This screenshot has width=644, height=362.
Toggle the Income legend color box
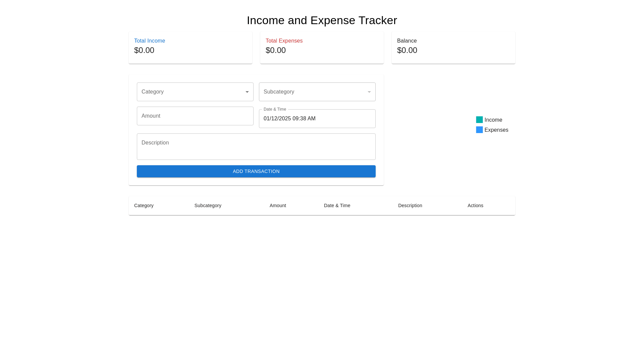click(479, 120)
